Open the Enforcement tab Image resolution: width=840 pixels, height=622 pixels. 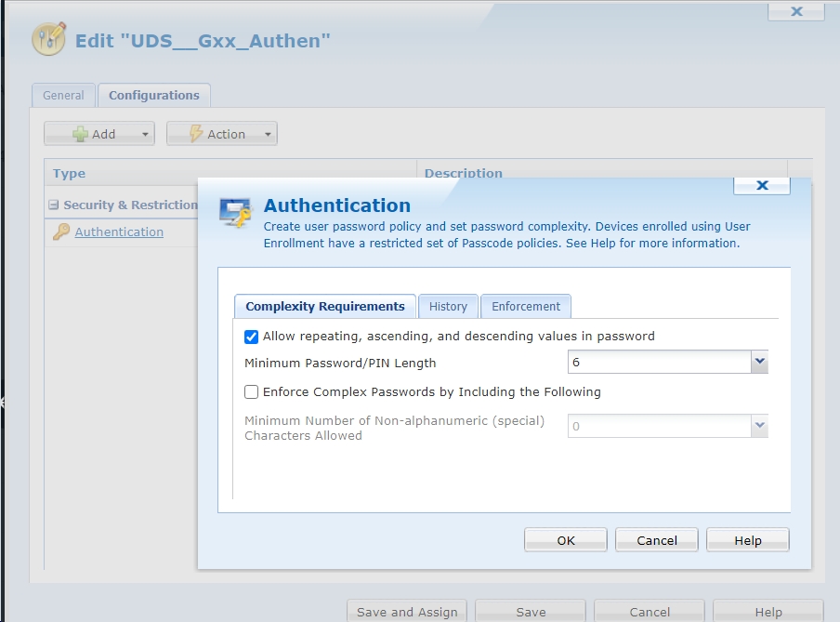526,306
